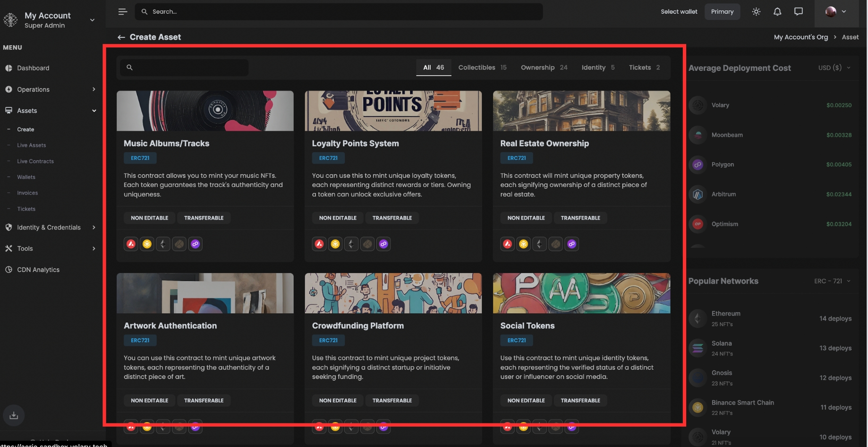Click the back arrow beside Create Asset
868x447 pixels.
[121, 37]
